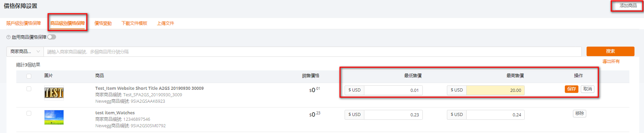Select the 商品級別價格保障 tab
The height and width of the screenshot is (133, 644).
click(68, 23)
